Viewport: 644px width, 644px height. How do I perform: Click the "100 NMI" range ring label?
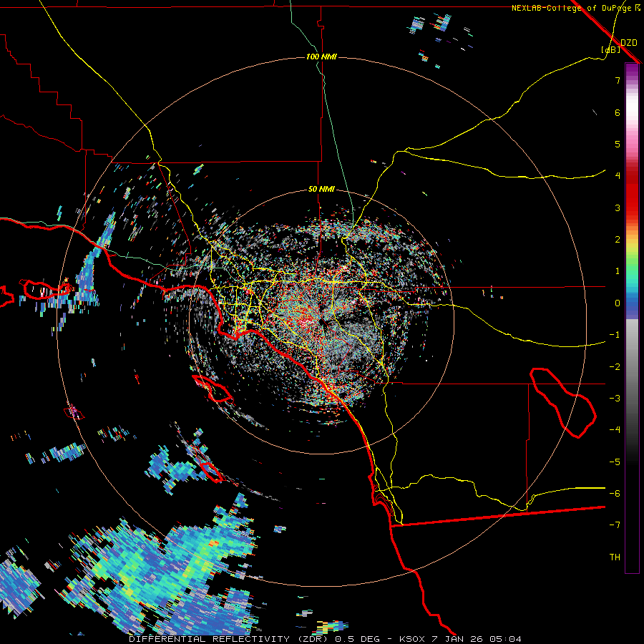[321, 57]
